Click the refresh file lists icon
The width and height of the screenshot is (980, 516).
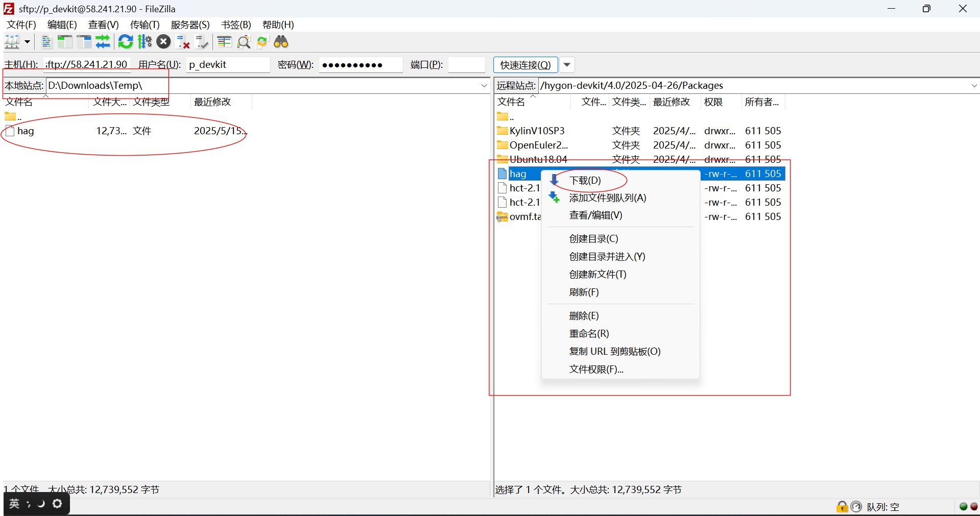pyautogui.click(x=125, y=42)
